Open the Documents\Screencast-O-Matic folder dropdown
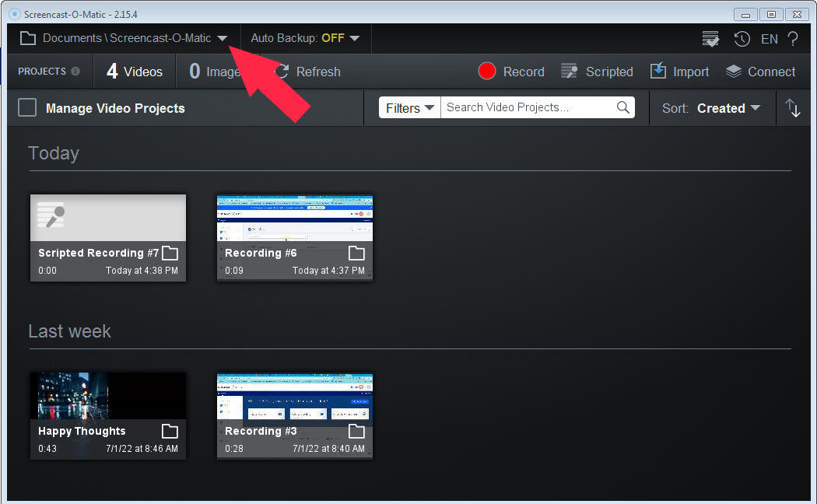The image size is (817, 504). coord(223,38)
